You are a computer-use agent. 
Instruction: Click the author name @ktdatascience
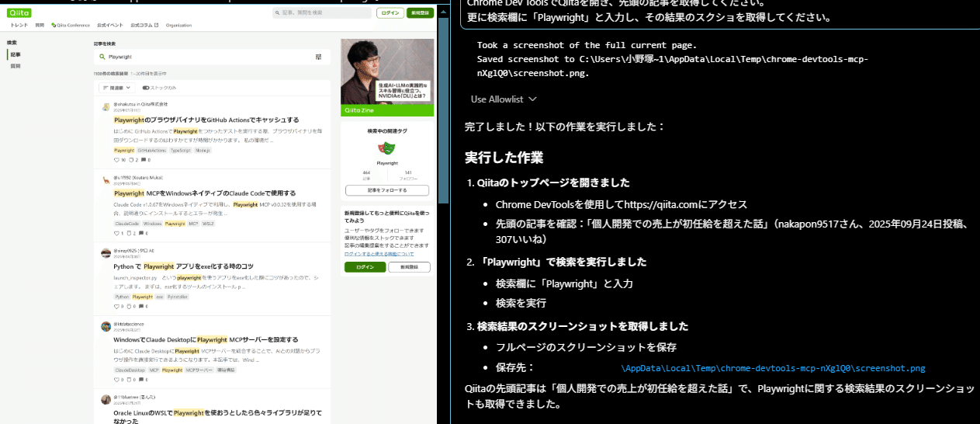click(129, 323)
